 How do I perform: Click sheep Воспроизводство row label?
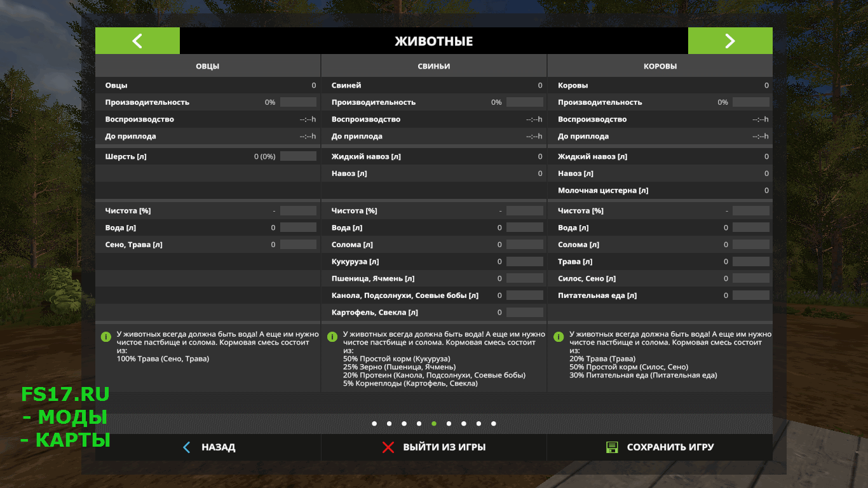point(139,119)
